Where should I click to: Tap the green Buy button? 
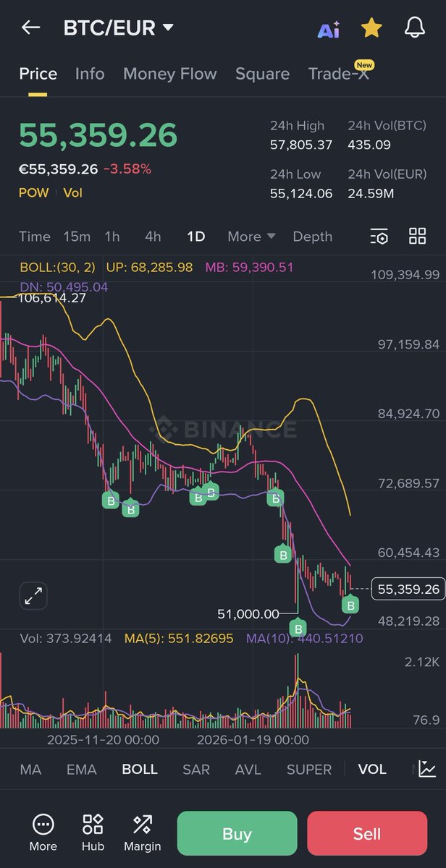pyautogui.click(x=237, y=834)
